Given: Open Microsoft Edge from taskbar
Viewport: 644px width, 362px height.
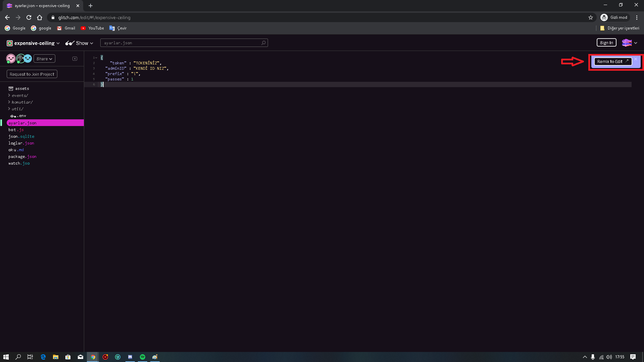Looking at the screenshot, I should 43,357.
